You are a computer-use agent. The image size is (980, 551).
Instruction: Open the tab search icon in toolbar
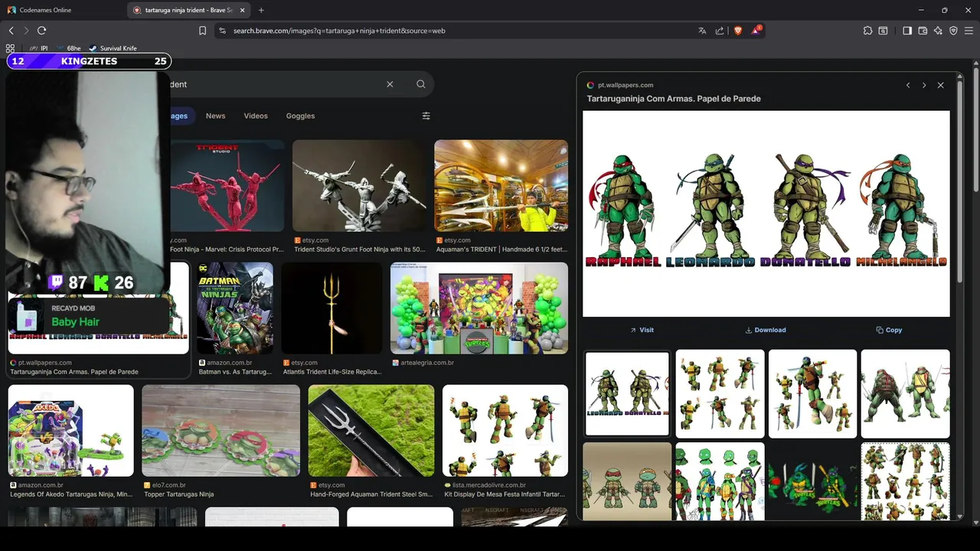coord(883,31)
